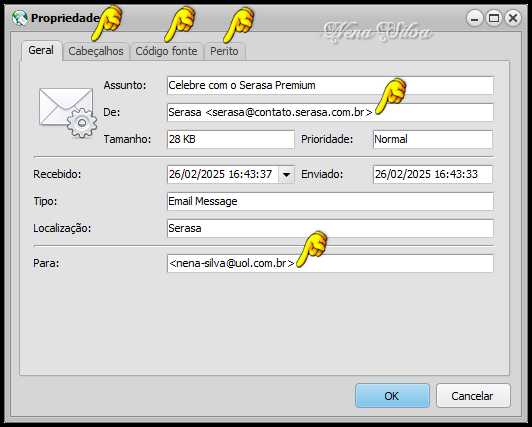Open the Código fonte tab
Image resolution: width=532 pixels, height=427 pixels.
pyautogui.click(x=166, y=51)
